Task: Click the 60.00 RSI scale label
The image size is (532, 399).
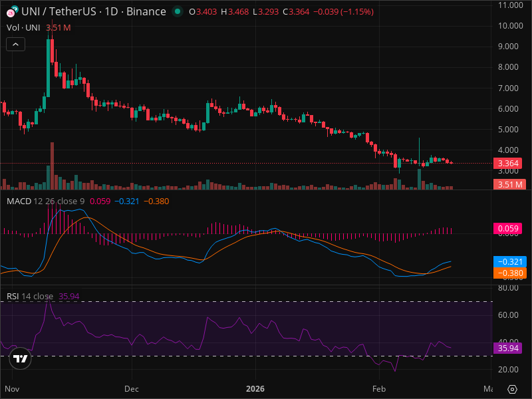Action: point(508,315)
